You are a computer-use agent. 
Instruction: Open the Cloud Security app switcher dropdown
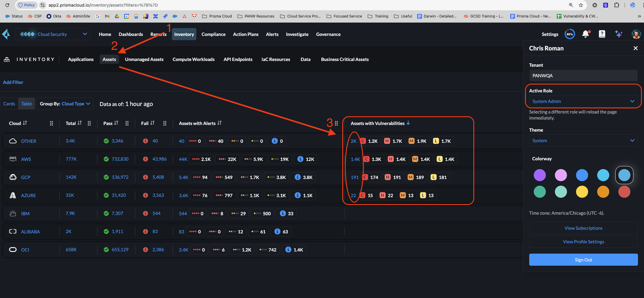pos(53,34)
